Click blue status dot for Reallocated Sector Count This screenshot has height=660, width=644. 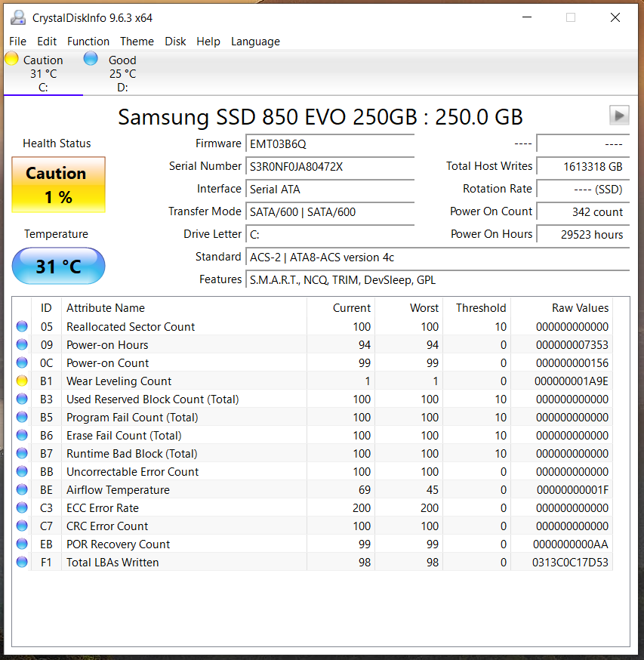click(x=22, y=327)
